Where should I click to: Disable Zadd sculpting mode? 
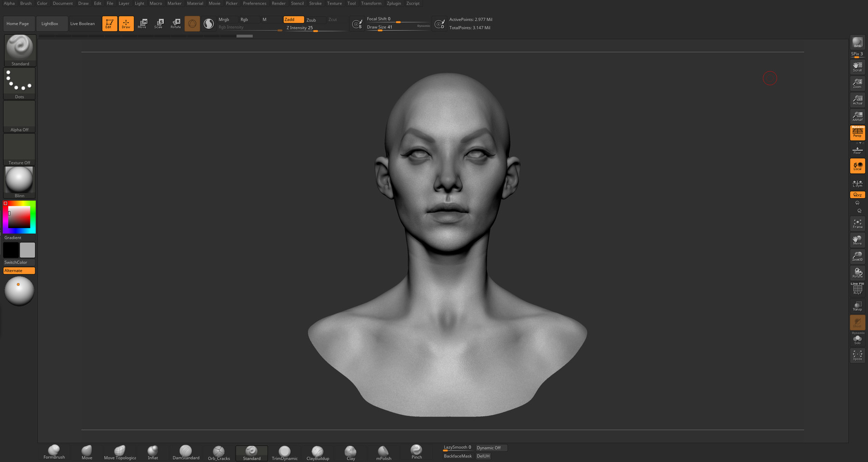293,20
